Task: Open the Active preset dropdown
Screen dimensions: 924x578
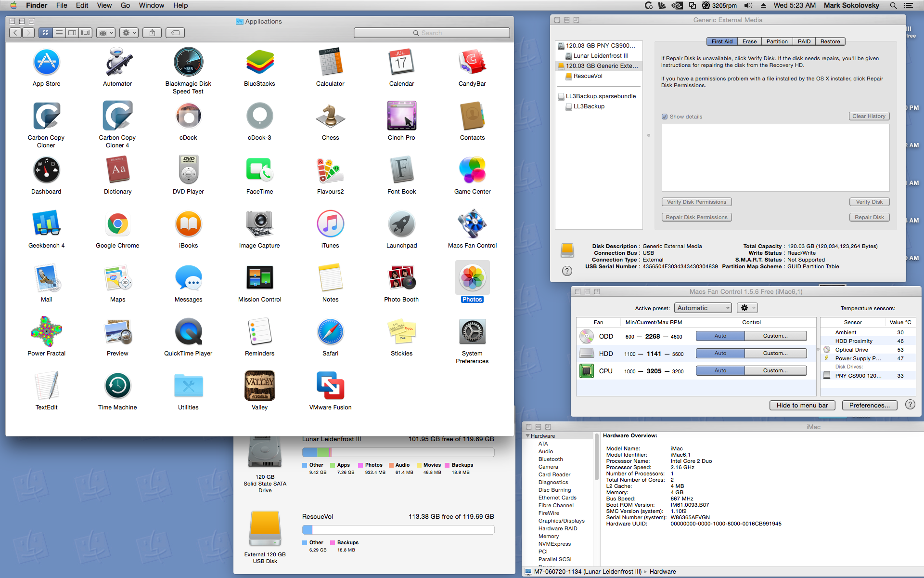Action: coord(703,308)
